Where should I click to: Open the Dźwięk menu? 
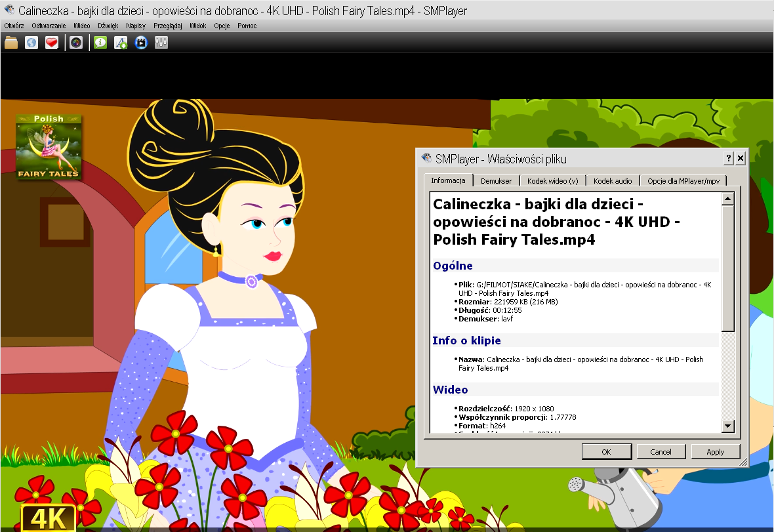click(108, 26)
